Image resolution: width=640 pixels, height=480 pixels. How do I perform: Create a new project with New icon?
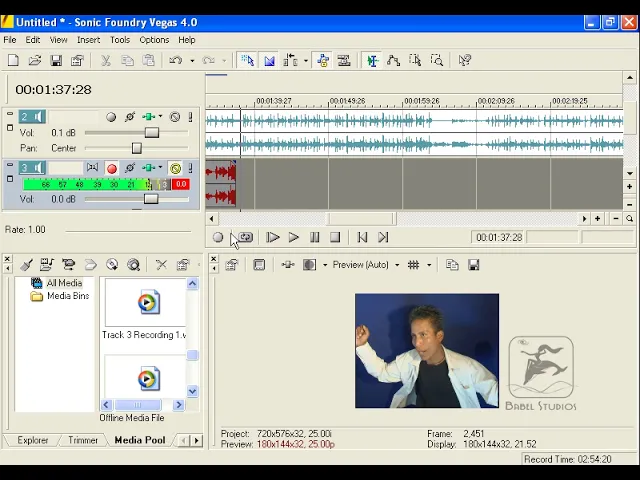13,60
